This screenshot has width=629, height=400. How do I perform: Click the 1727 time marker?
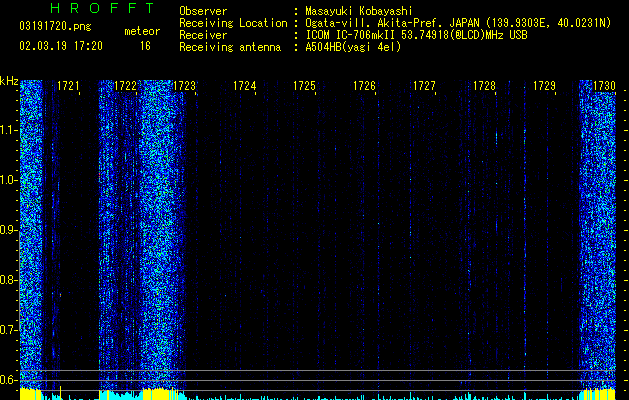point(424,86)
